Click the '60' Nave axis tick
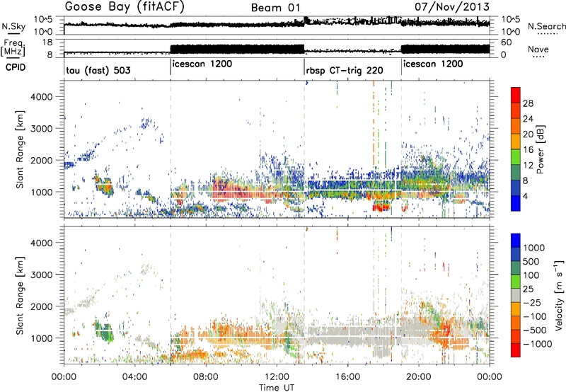The width and height of the screenshot is (566, 392). [507, 42]
